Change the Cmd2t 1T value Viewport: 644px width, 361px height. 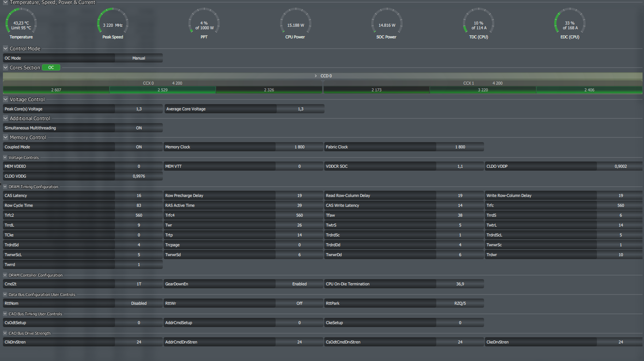pyautogui.click(x=139, y=284)
